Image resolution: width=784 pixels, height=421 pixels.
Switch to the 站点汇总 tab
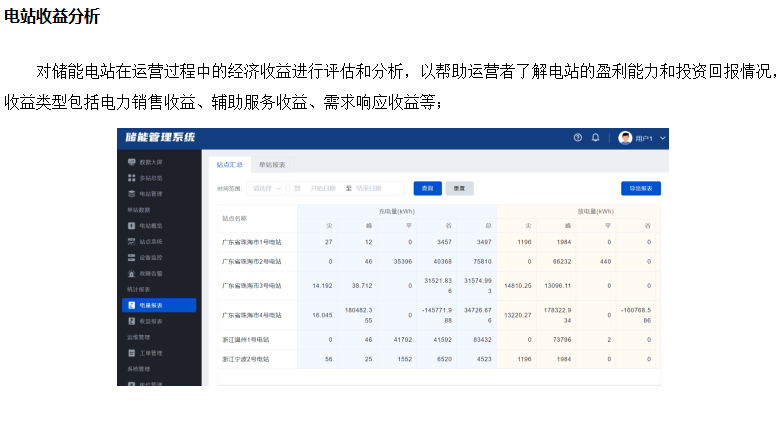click(x=230, y=164)
